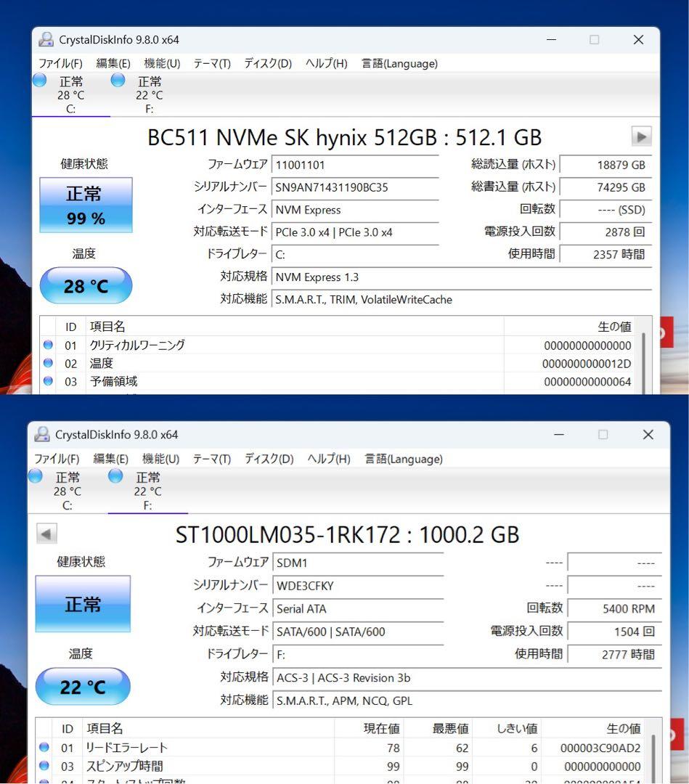
Task: Click raw value 000003C90AD2
Action: coord(600,748)
